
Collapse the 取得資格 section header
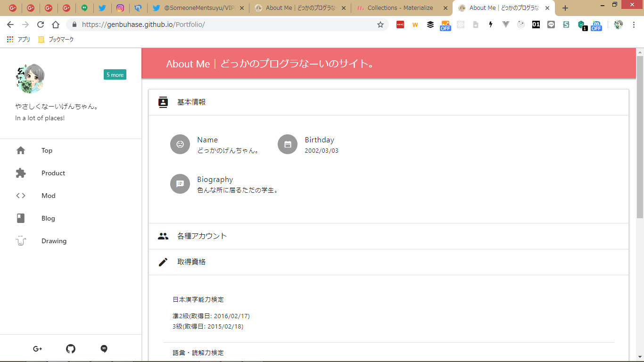pyautogui.click(x=388, y=262)
